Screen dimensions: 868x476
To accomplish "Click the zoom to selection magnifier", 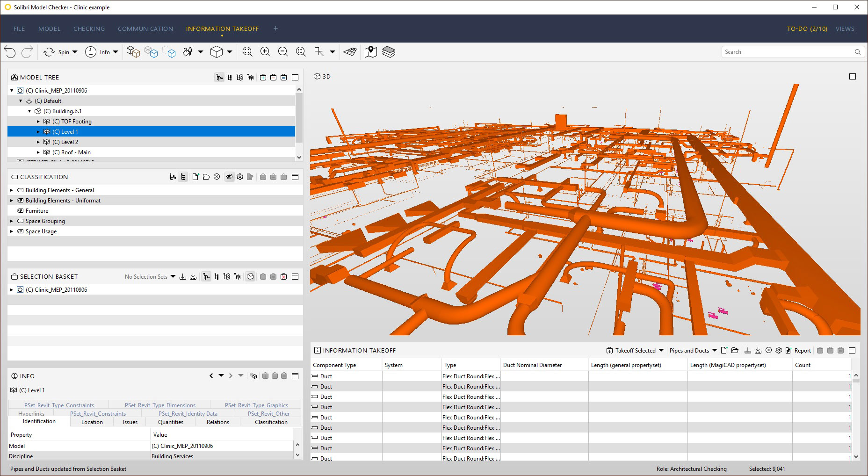I will pyautogui.click(x=301, y=52).
